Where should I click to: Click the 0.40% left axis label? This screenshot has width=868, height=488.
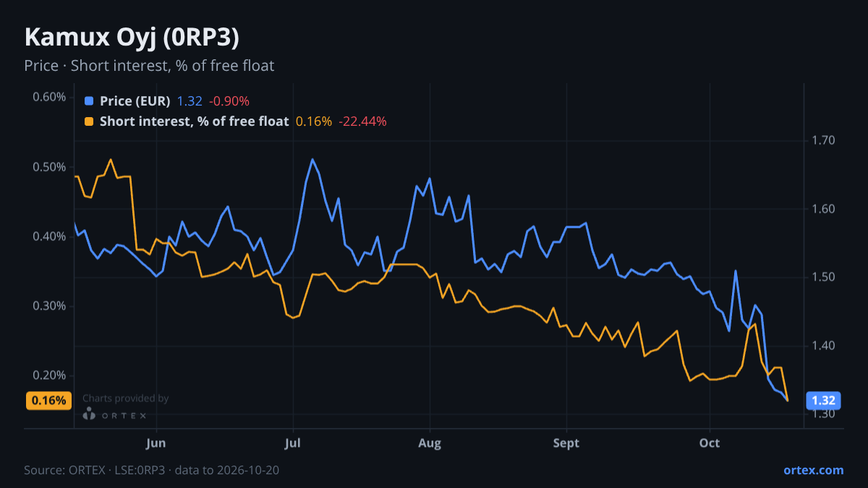[49, 236]
